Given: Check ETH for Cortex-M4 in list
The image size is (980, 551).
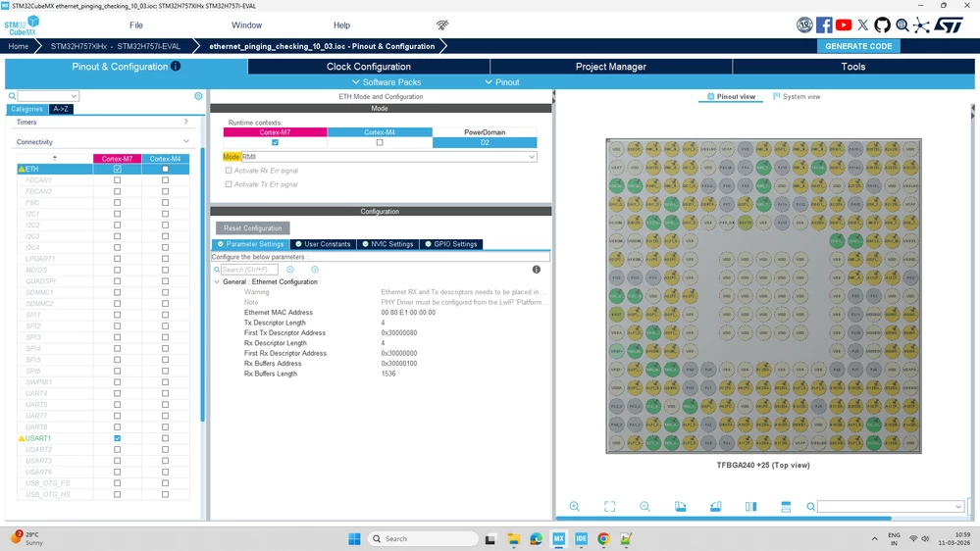Looking at the screenshot, I should coord(165,170).
